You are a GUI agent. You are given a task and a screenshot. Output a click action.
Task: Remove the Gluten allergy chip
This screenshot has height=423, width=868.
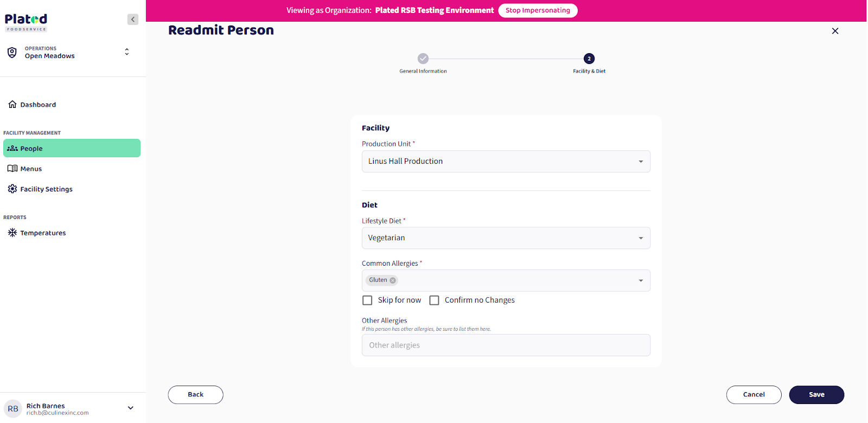[393, 280]
